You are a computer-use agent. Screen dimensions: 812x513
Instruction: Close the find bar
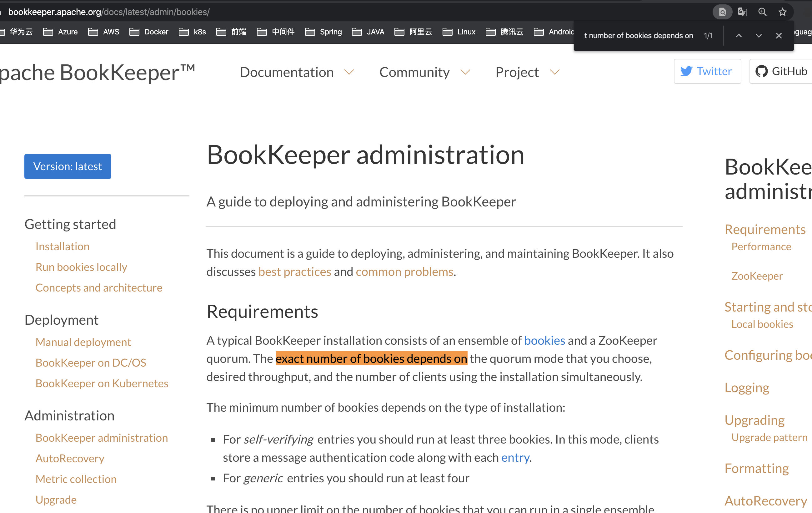pyautogui.click(x=779, y=35)
